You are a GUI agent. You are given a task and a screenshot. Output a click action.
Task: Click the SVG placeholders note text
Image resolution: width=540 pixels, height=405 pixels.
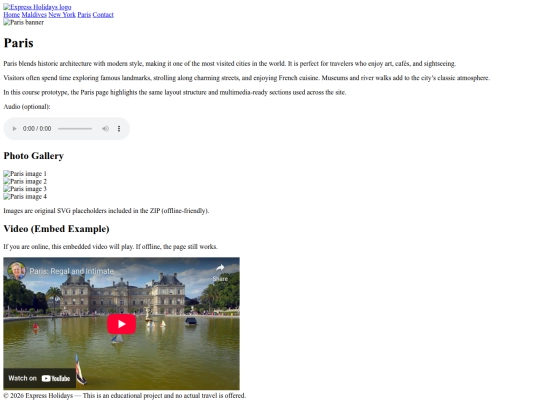pos(106,211)
